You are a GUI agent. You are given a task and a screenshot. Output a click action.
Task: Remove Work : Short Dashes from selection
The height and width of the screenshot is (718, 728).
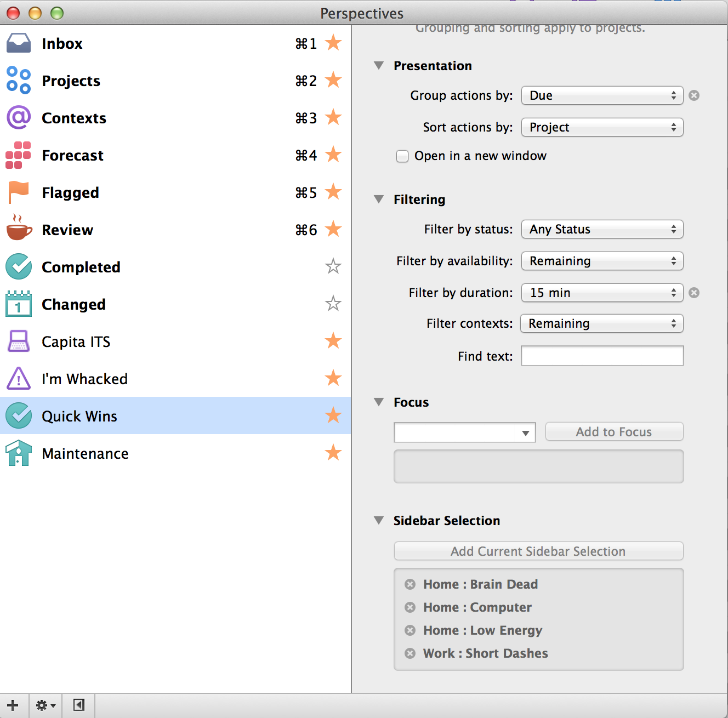pyautogui.click(x=410, y=653)
